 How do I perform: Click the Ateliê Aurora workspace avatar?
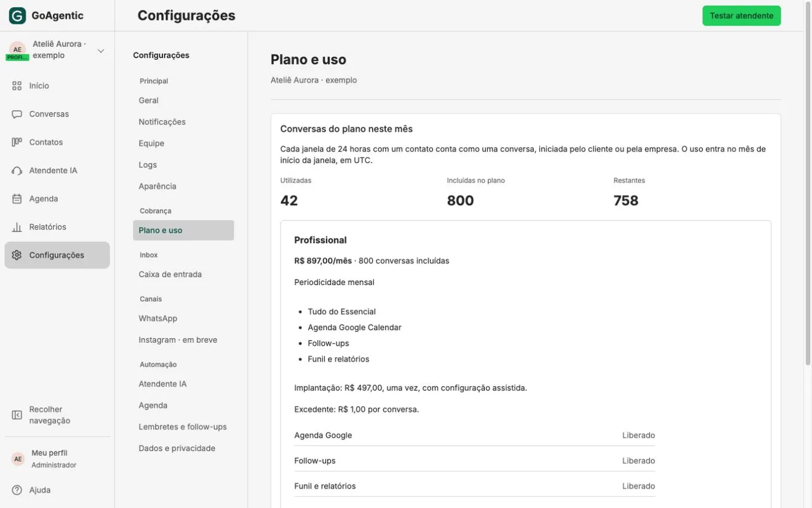click(17, 49)
